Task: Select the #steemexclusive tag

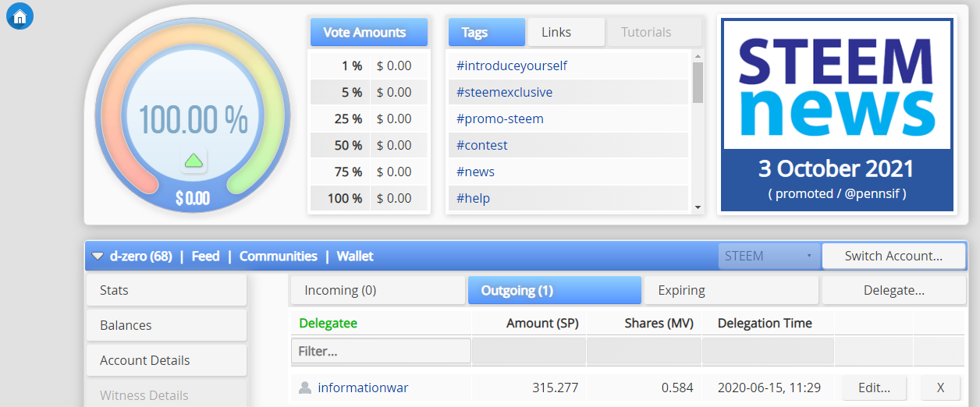Action: [504, 92]
